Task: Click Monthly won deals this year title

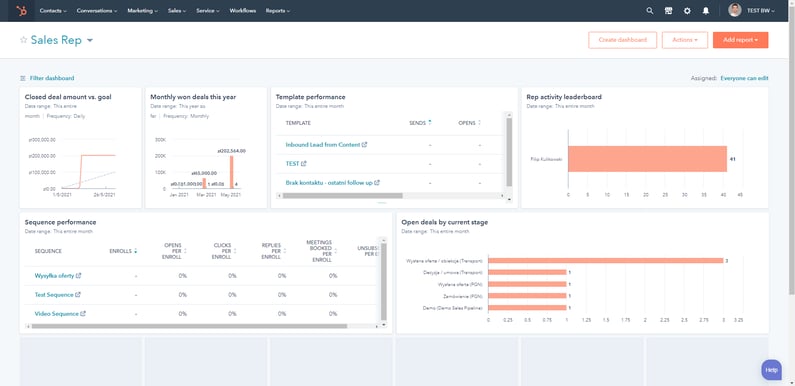Action: (x=193, y=97)
